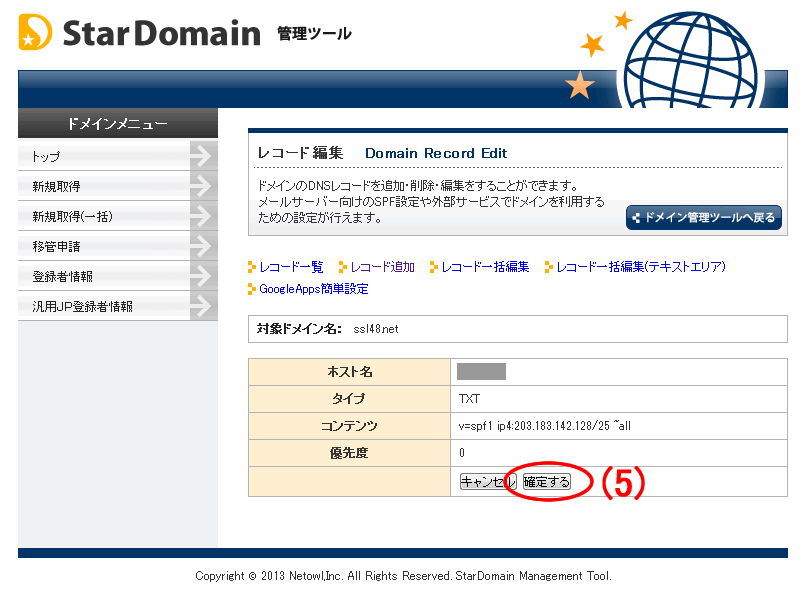The width and height of the screenshot is (808, 592).
Task: Open レコード一括編集(テキストエリア) link
Action: [x=641, y=267]
